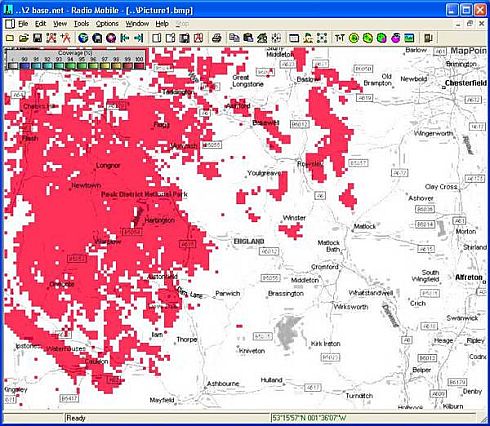Open the Help menu
This screenshot has height=426, width=490.
pos(162,24)
